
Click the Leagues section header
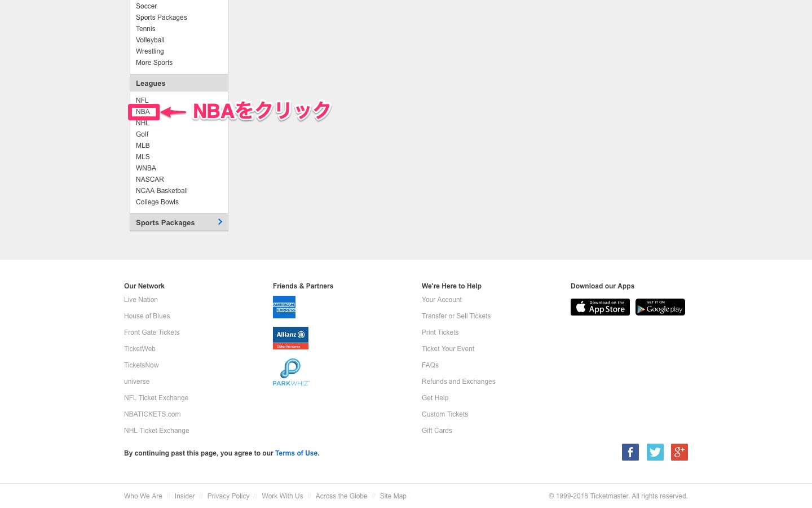pyautogui.click(x=179, y=83)
